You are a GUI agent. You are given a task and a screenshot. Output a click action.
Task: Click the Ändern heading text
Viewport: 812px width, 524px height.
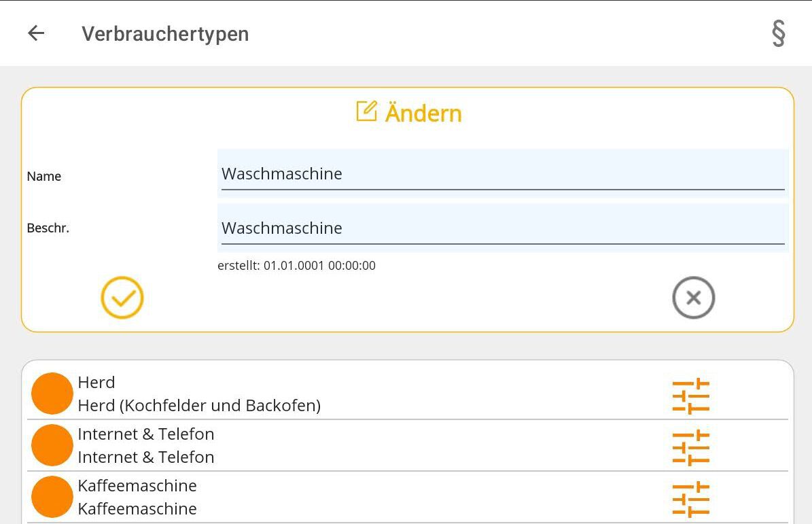click(423, 113)
